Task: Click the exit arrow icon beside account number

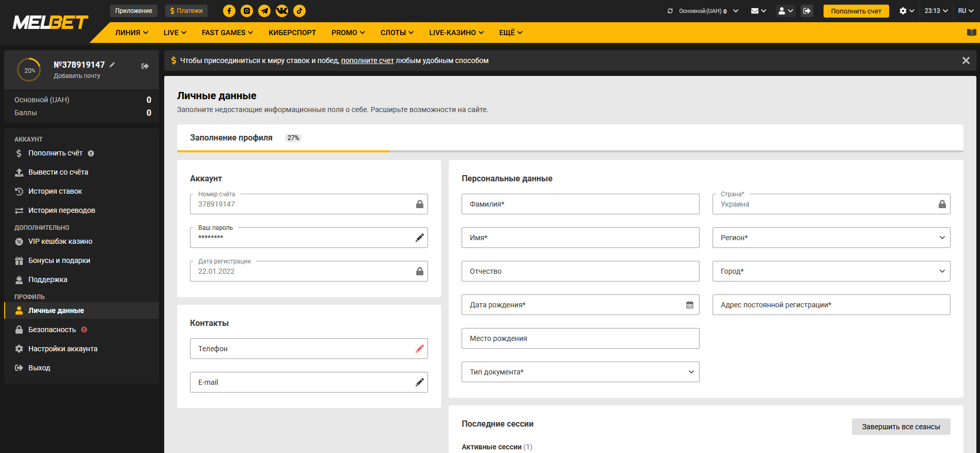Action: pyautogui.click(x=145, y=66)
